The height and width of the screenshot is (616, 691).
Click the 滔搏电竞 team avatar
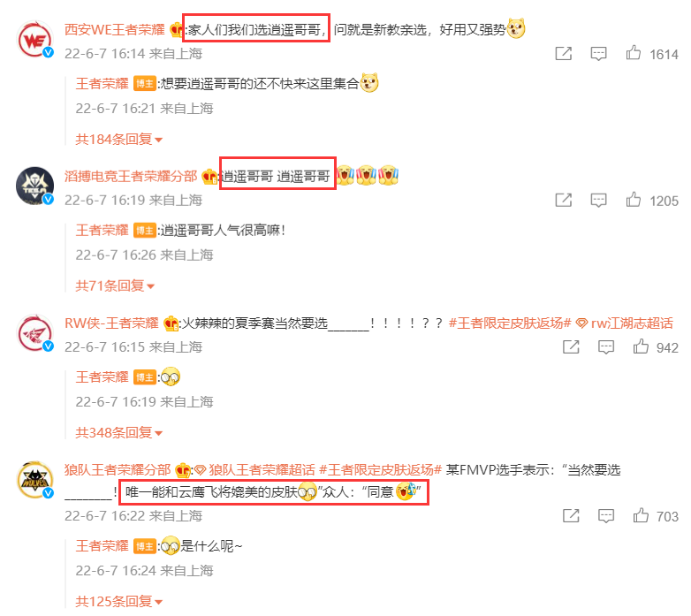[34, 186]
